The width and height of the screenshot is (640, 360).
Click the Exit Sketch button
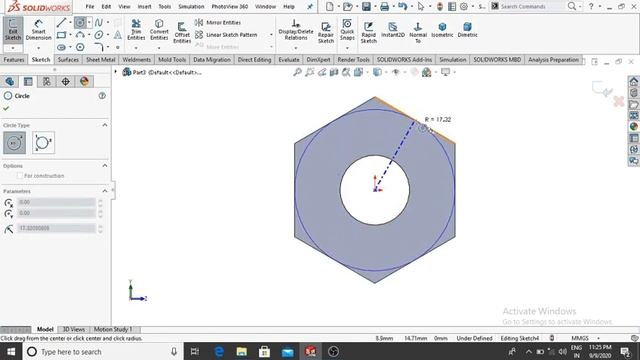tap(13, 30)
